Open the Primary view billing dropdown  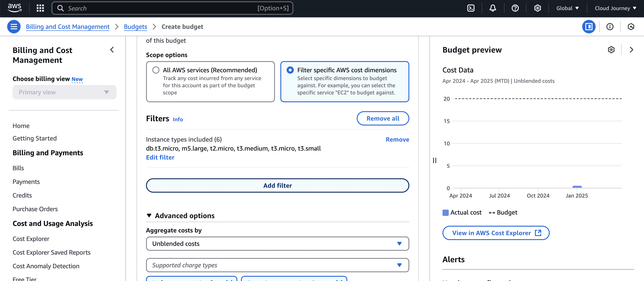click(x=64, y=92)
